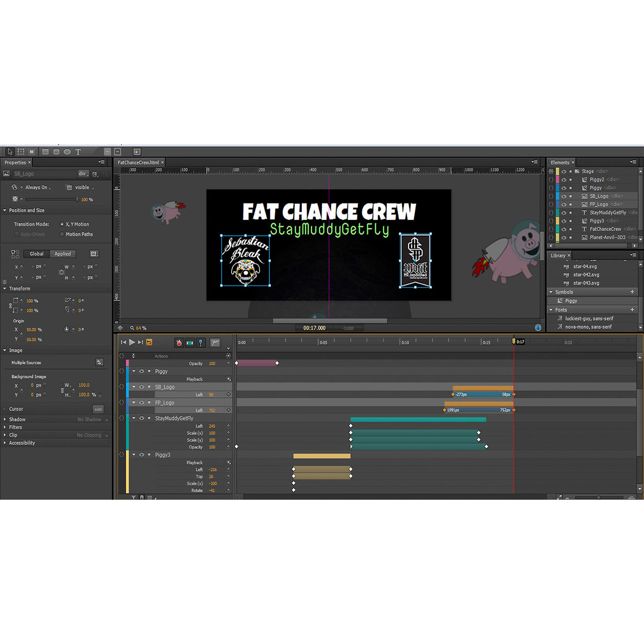
Task: Collapse the Transform section
Action: point(5,289)
